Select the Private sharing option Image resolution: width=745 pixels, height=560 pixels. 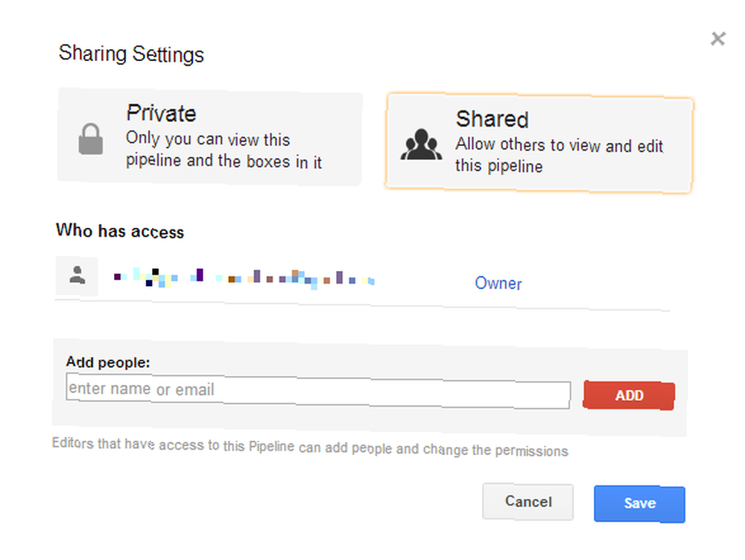coord(209,137)
